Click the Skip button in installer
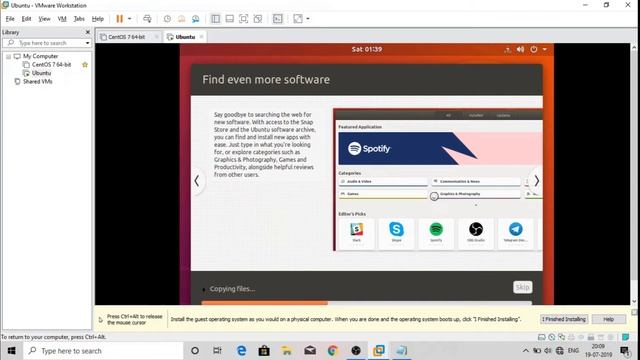Screen dimensions: 640x360 pos(522,287)
